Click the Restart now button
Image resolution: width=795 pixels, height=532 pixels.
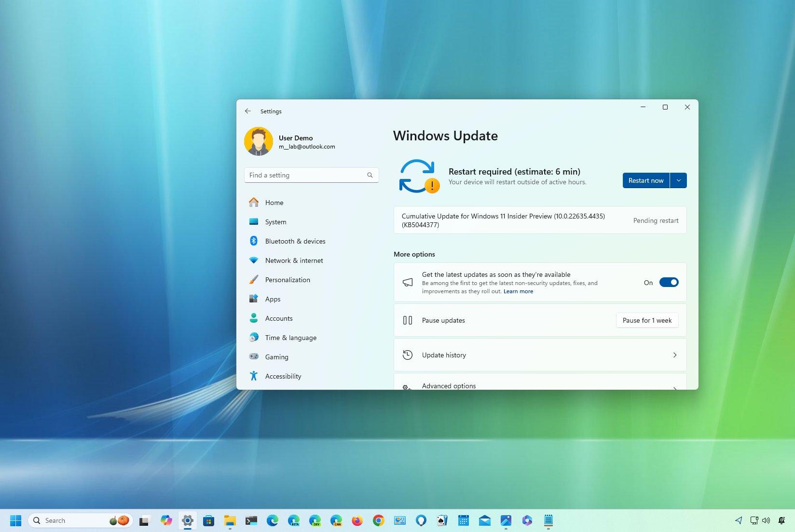[x=646, y=180]
